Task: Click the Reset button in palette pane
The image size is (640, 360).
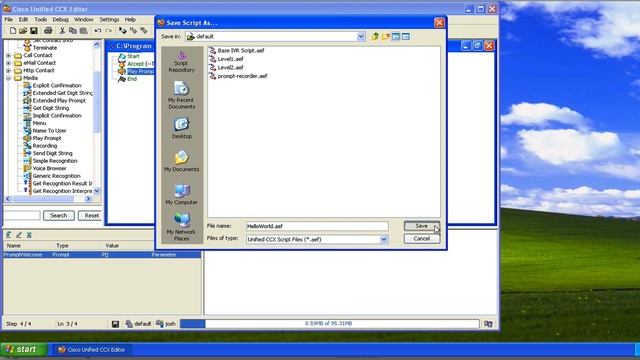Action: point(90,216)
